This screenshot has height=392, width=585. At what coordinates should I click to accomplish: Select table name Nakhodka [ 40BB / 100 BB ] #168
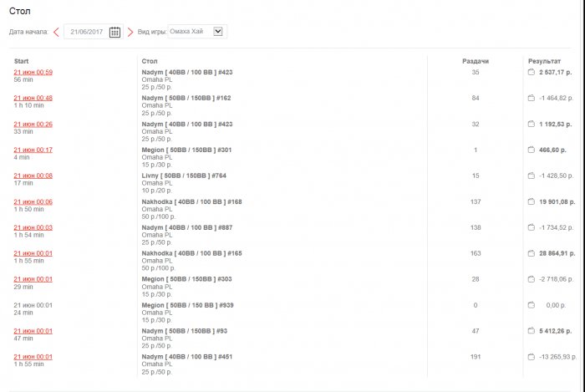(191, 201)
